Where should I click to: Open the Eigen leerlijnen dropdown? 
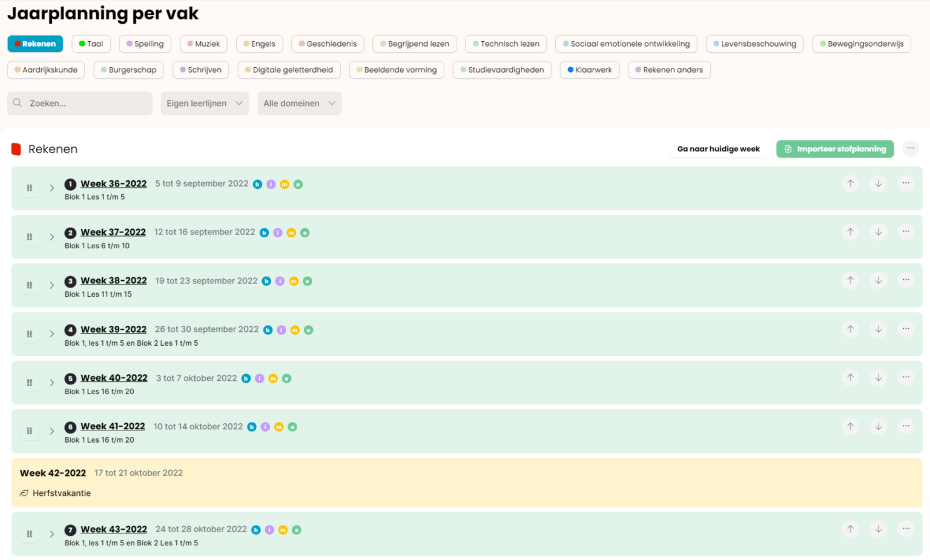[205, 104]
